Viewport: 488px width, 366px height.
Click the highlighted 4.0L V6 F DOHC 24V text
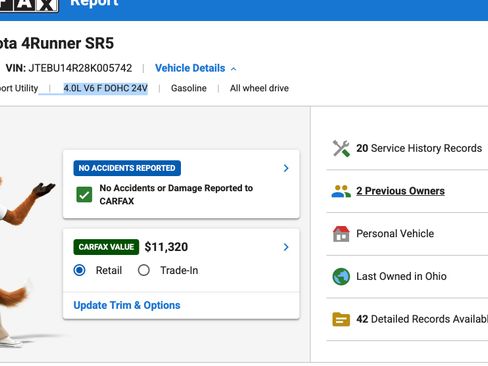(105, 88)
